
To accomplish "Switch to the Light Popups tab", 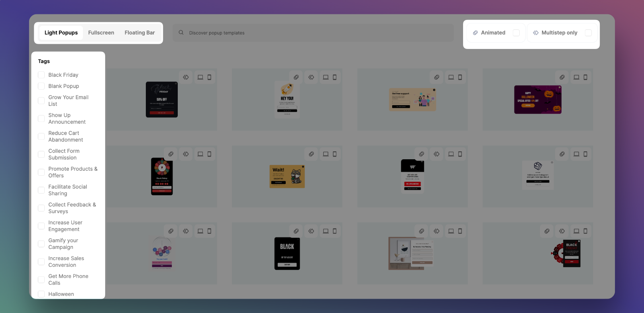I will point(61,33).
